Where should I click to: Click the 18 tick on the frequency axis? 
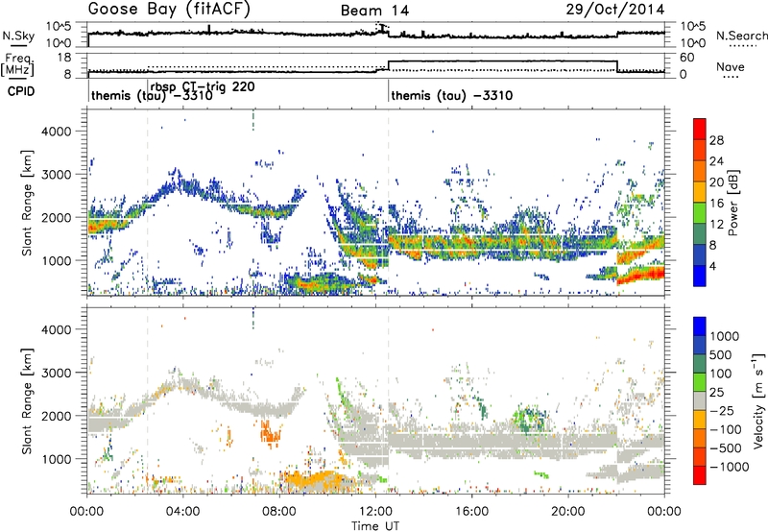click(64, 58)
